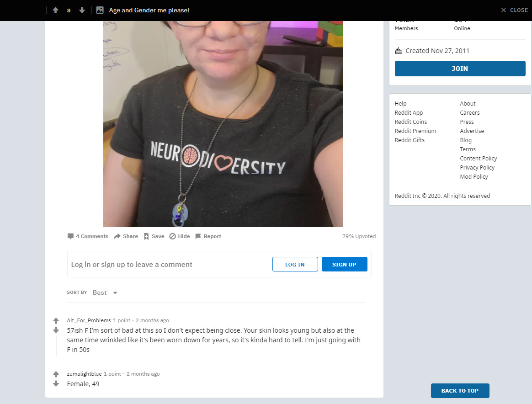The width and height of the screenshot is (532, 404).
Task: Click the SIGN UP button
Action: 344,264
